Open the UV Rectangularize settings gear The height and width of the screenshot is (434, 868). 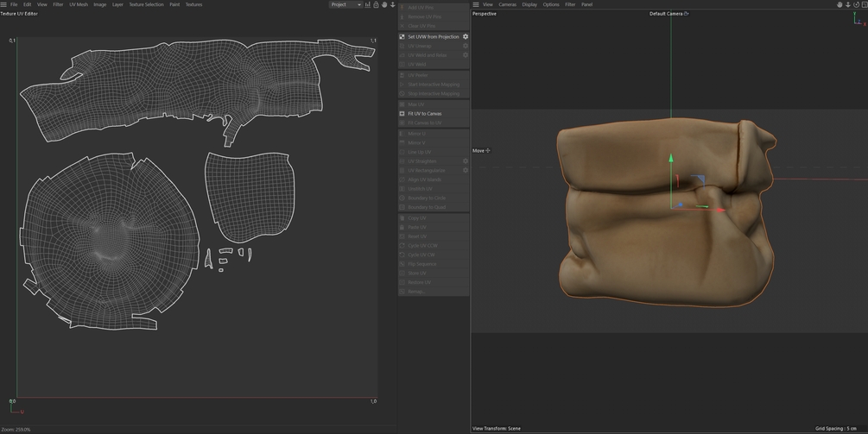[x=466, y=170]
